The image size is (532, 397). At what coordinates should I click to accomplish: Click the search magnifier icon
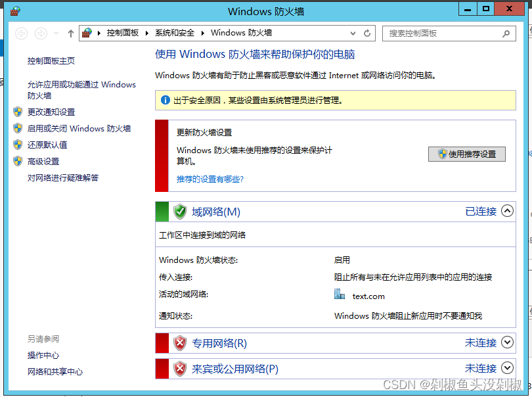click(506, 34)
